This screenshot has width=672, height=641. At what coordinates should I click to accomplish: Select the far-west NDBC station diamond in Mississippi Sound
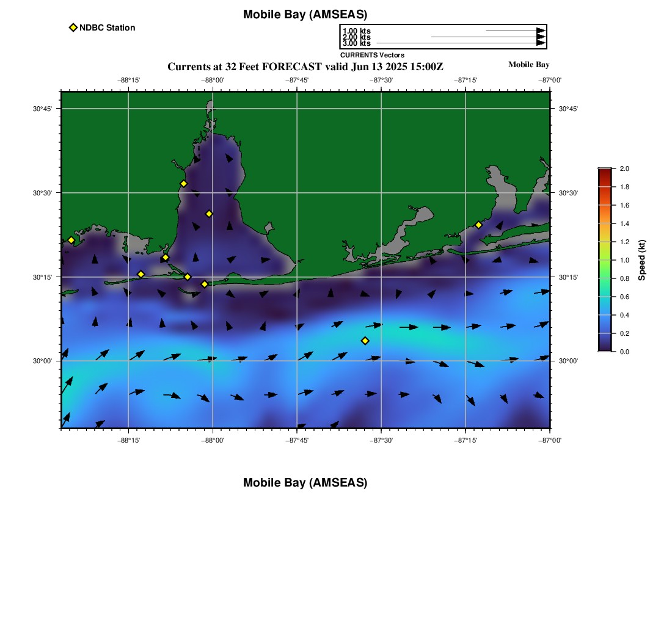point(71,240)
